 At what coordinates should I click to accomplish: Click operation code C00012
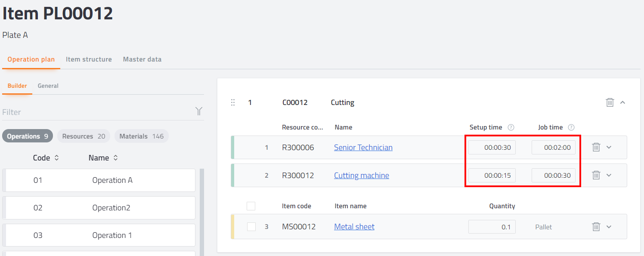295,102
